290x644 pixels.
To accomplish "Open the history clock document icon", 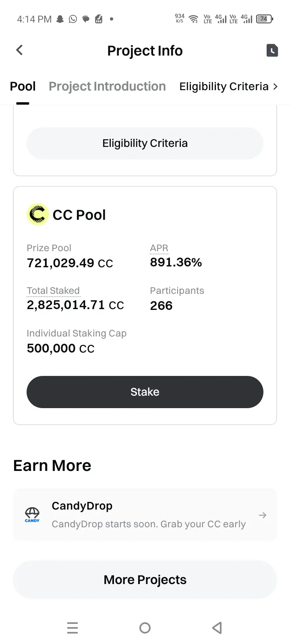I will click(x=272, y=50).
